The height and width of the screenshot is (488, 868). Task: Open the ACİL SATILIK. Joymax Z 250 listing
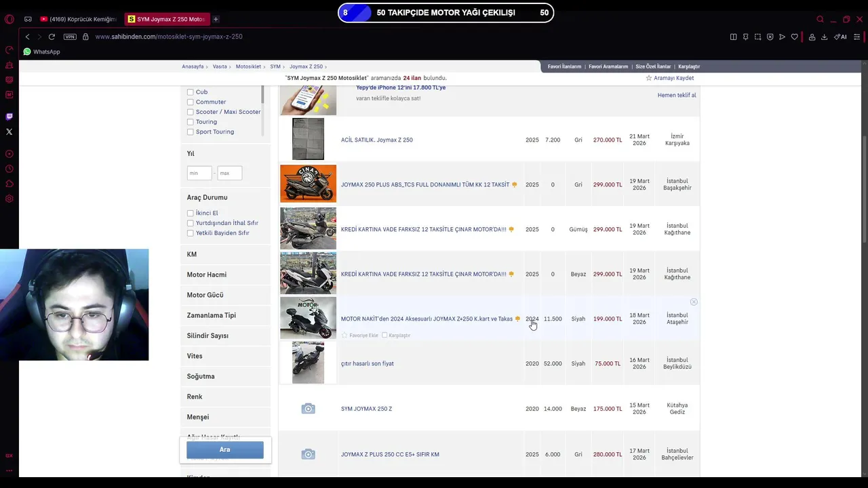[x=376, y=140]
